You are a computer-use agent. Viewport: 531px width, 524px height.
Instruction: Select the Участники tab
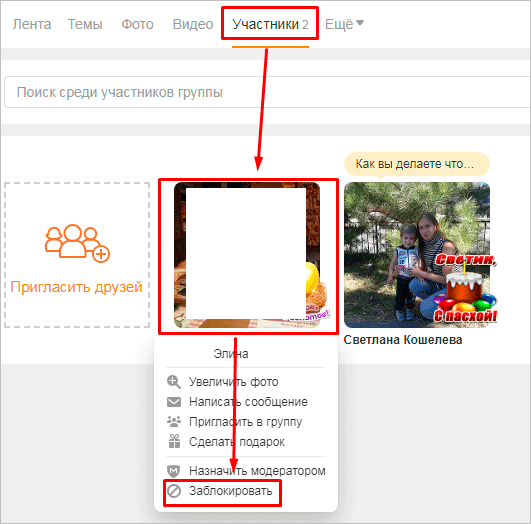[270, 24]
